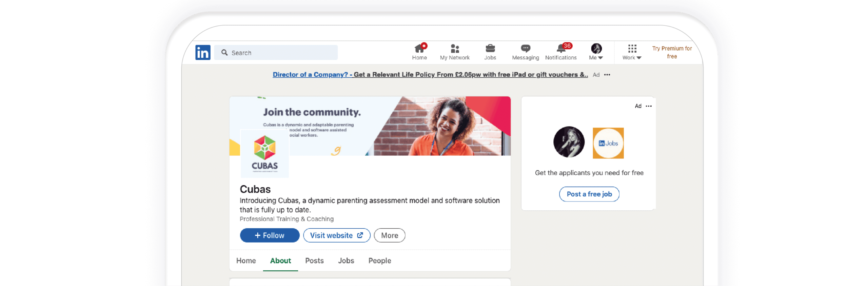This screenshot has width=868, height=286.
Task: Click the Try Premium for free link
Action: (x=672, y=52)
